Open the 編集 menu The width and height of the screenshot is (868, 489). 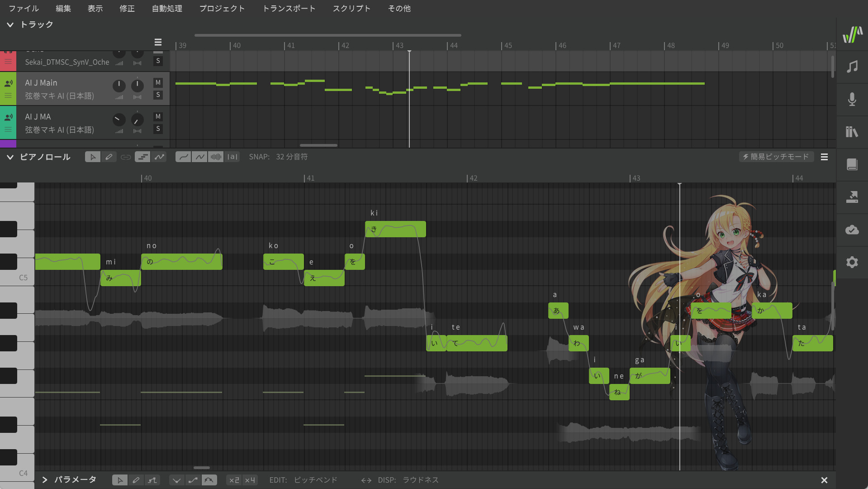click(63, 8)
